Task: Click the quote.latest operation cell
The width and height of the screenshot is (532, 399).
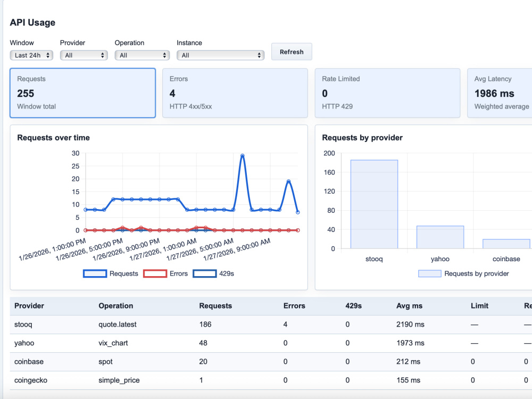Action: click(118, 325)
